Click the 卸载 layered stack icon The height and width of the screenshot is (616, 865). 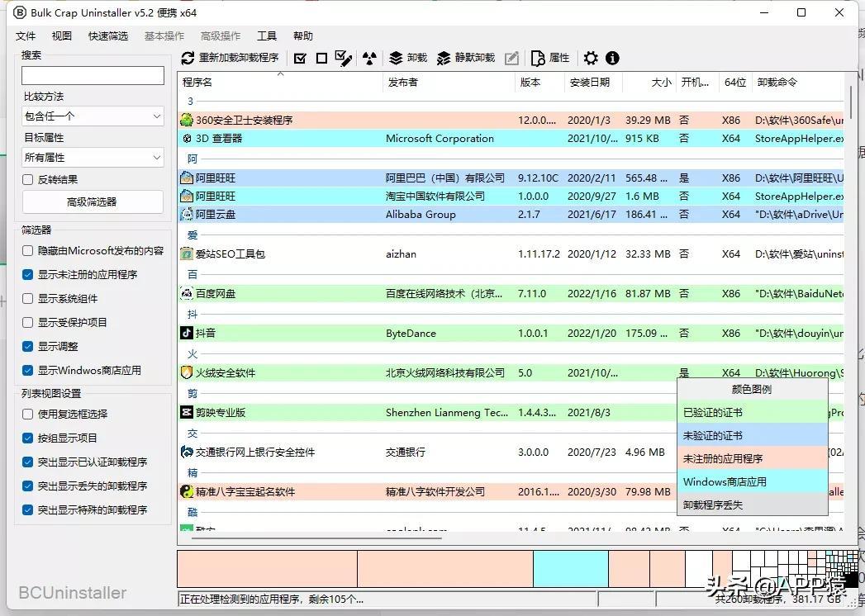(x=396, y=58)
